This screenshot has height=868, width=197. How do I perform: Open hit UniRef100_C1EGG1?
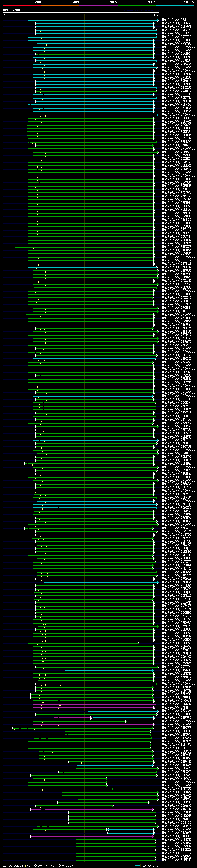[177, 23]
